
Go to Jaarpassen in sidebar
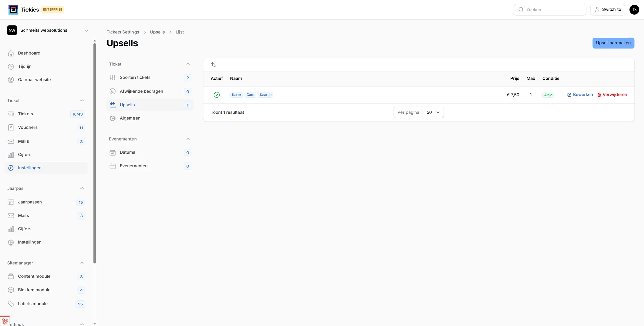pos(30,202)
